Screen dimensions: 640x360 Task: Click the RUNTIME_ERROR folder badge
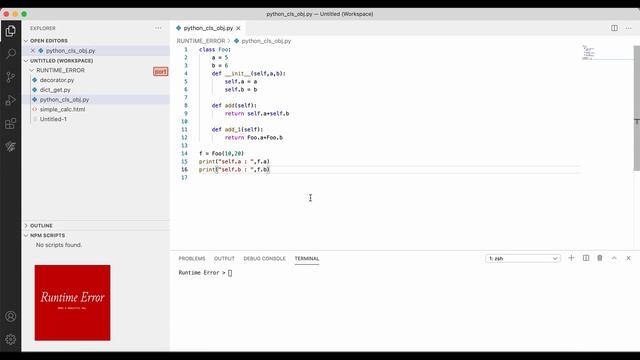(x=160, y=71)
